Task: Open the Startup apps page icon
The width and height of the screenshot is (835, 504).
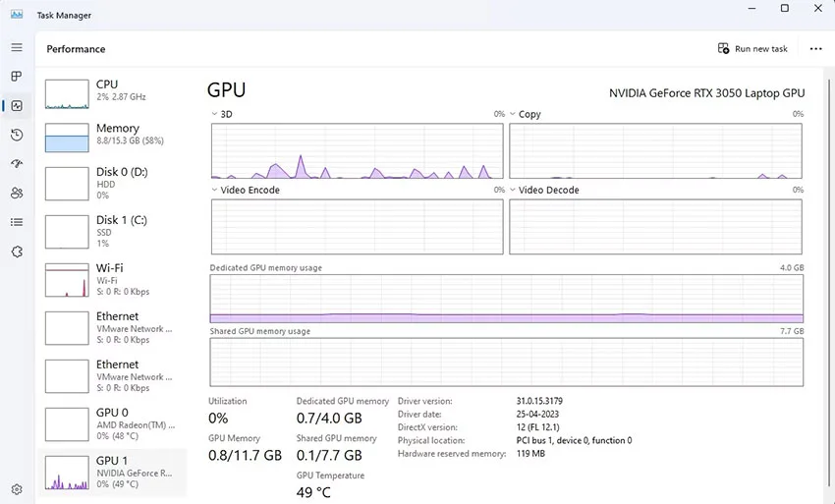Action: (x=17, y=163)
